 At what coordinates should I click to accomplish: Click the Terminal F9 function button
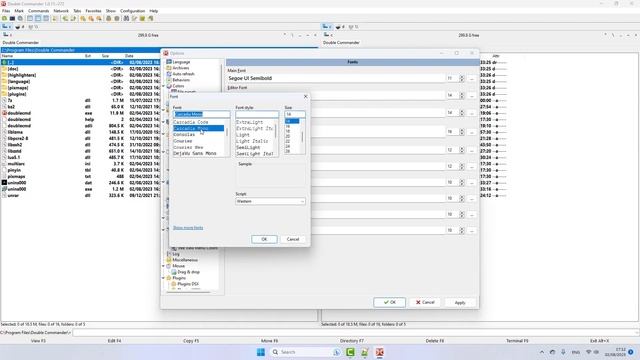coord(517,340)
